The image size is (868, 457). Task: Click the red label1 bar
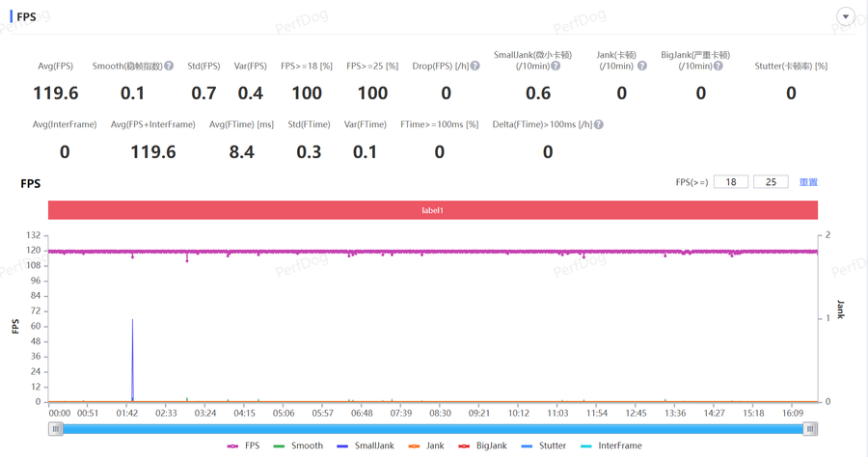[433, 210]
